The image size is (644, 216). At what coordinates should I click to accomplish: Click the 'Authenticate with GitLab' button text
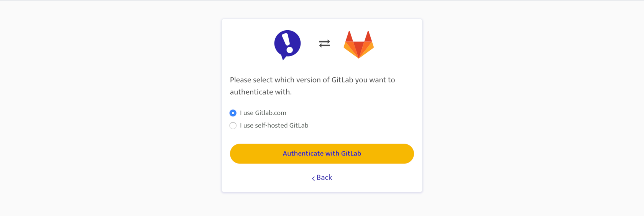coord(322,153)
